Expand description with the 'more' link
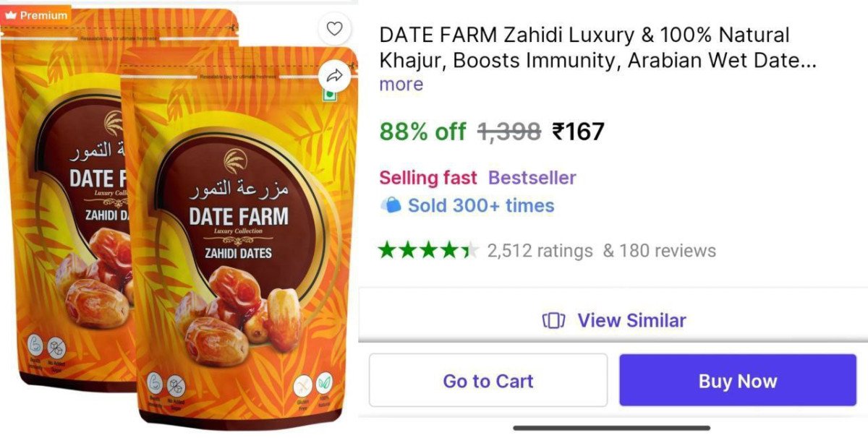This screenshot has height=438, width=868. click(401, 84)
